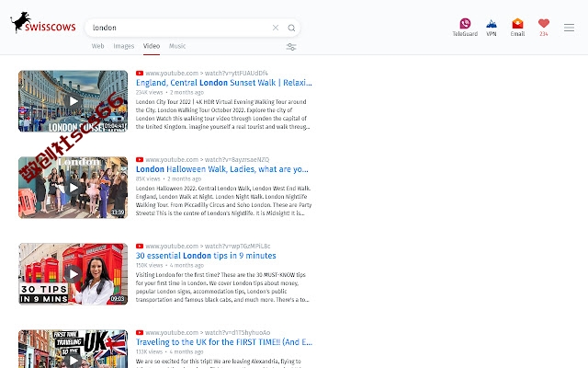Open the hamburger menu
588x368 pixels.
569,28
